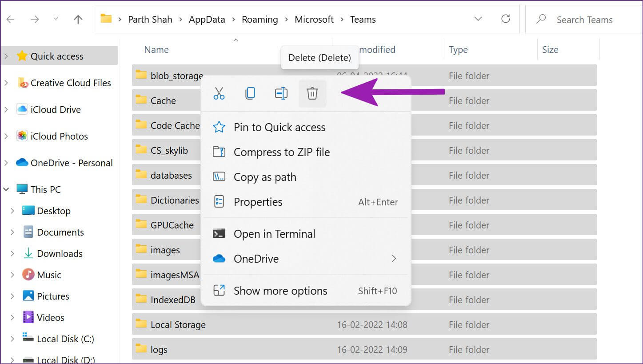Viewport: 643px width, 364px height.
Task: Click Parth Shah in breadcrumb path
Action: 150,20
